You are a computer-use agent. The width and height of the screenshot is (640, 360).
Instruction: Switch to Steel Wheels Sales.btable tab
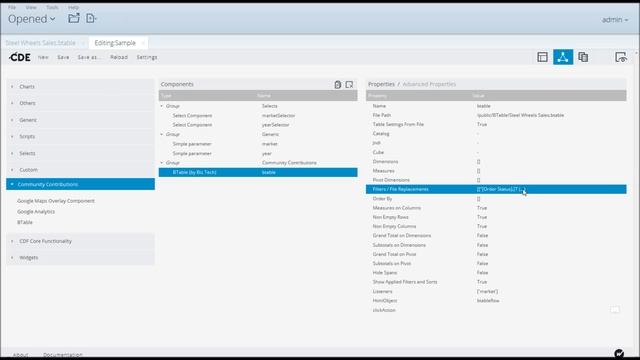[x=40, y=43]
